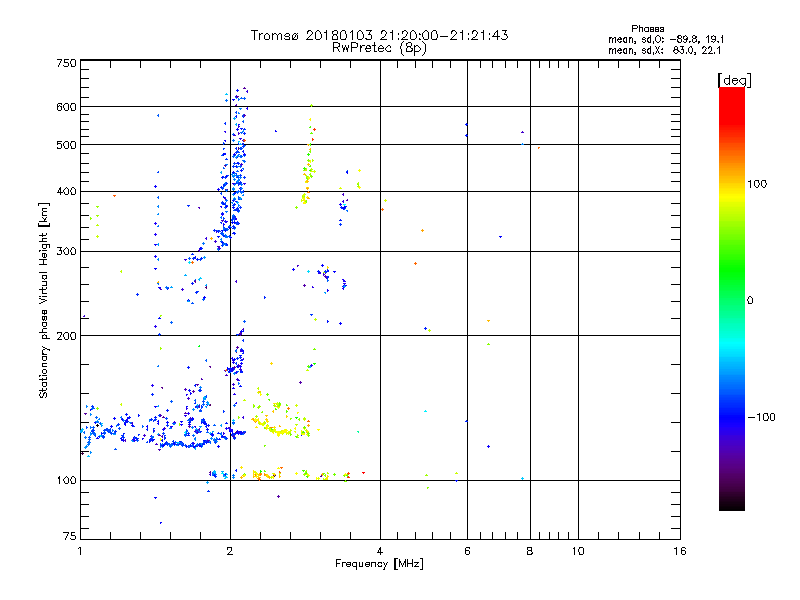
Task: Click the y-axis tick label '750'
Action: click(x=66, y=63)
